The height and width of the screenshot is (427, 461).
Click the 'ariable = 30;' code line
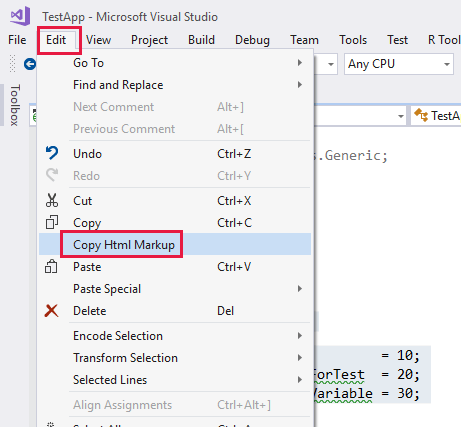click(367, 393)
